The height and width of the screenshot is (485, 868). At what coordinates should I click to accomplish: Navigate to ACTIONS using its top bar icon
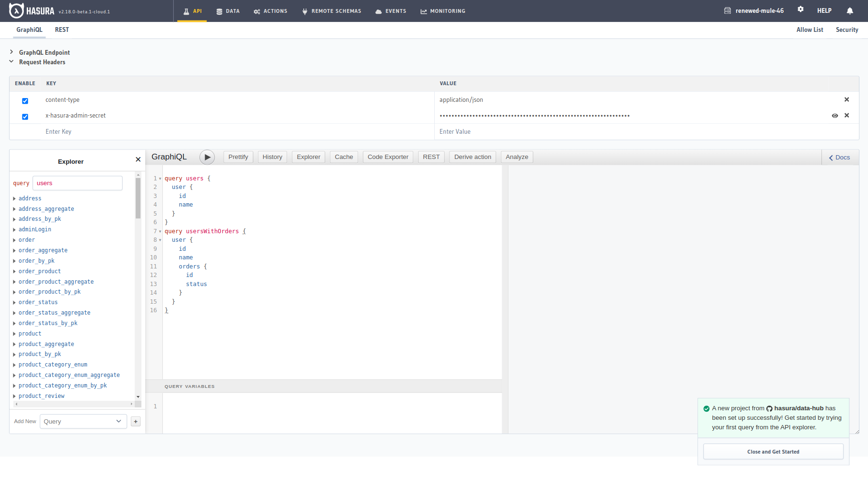click(270, 11)
